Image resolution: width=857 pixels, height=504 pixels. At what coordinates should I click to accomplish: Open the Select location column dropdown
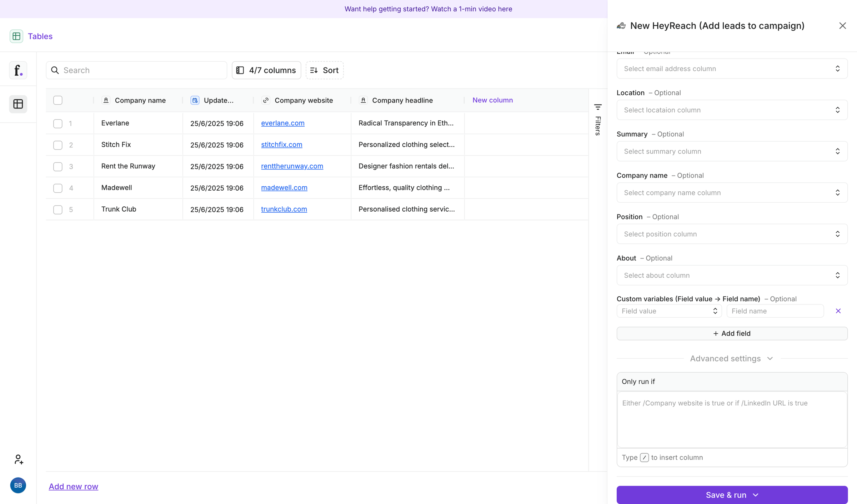[732, 110]
